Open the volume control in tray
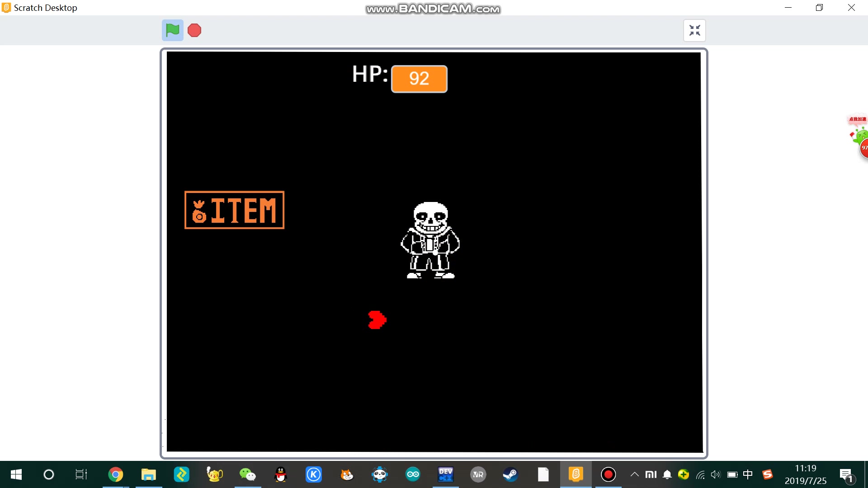The image size is (868, 488). (x=715, y=474)
